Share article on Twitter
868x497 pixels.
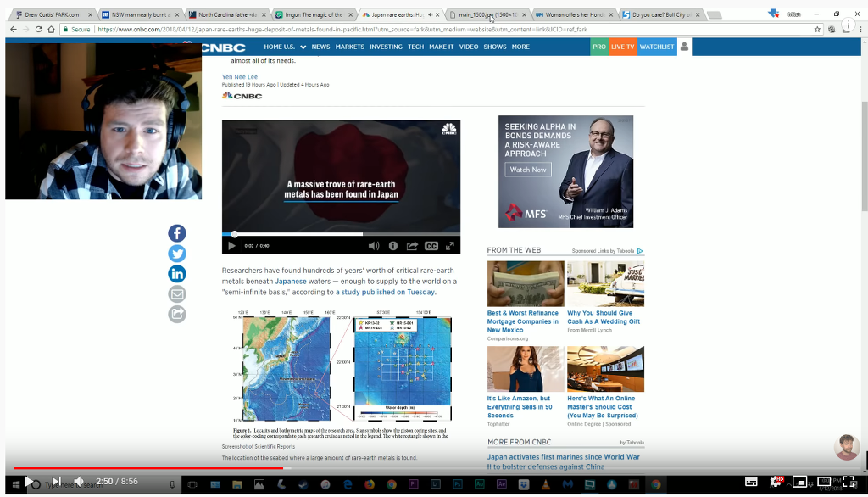coord(177,254)
